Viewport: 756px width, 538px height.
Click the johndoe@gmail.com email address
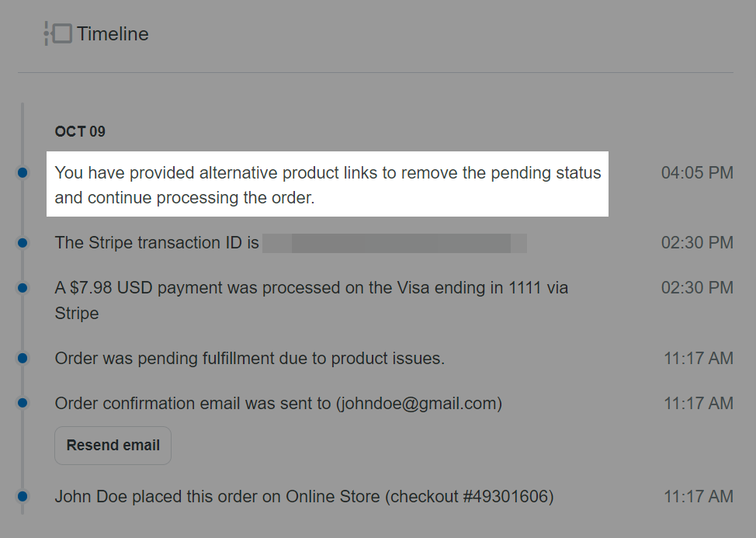click(419, 404)
